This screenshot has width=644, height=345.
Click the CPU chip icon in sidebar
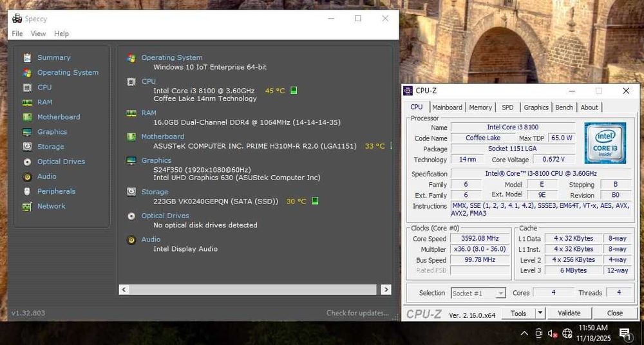[x=27, y=88]
